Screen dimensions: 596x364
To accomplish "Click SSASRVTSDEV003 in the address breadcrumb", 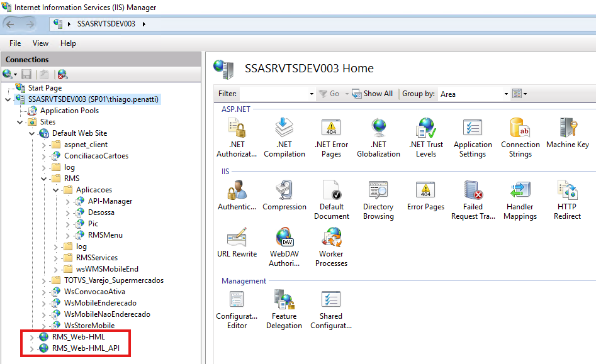I will [x=106, y=24].
